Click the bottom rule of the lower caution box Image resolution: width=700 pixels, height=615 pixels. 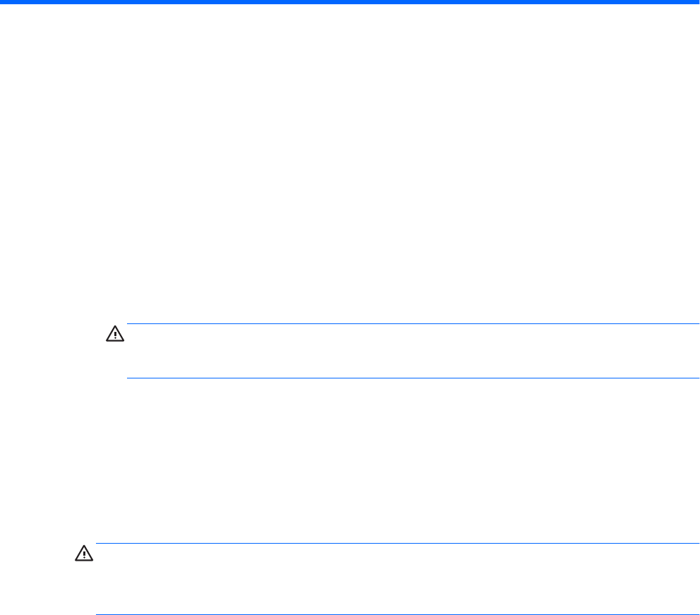pyautogui.click(x=397, y=595)
